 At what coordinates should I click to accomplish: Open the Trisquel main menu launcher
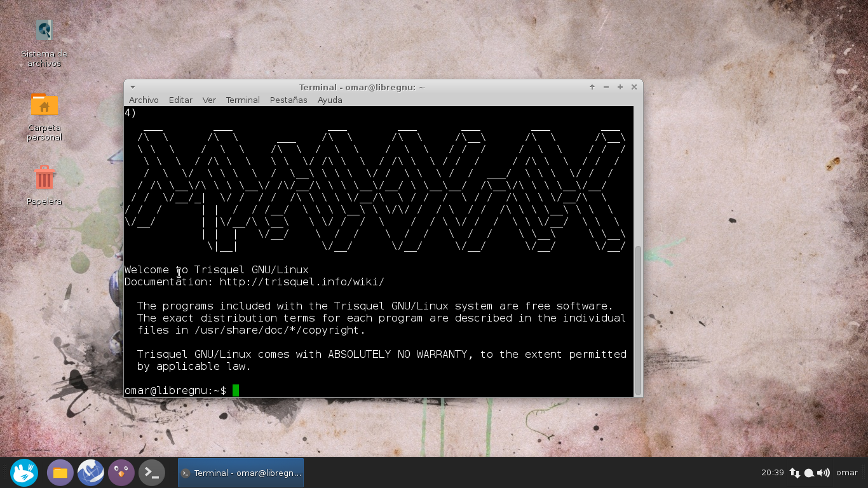(x=24, y=473)
